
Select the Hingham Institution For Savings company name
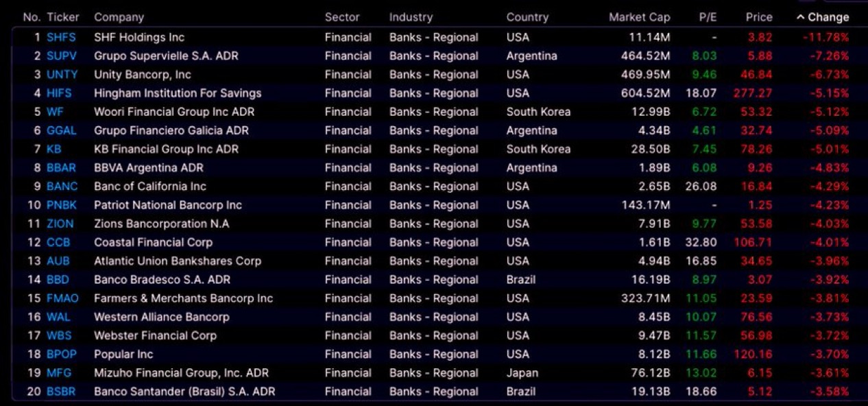tap(178, 93)
